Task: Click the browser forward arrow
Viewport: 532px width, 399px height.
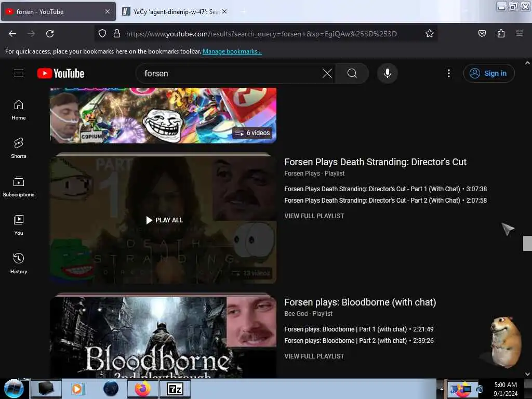Action: click(x=31, y=34)
